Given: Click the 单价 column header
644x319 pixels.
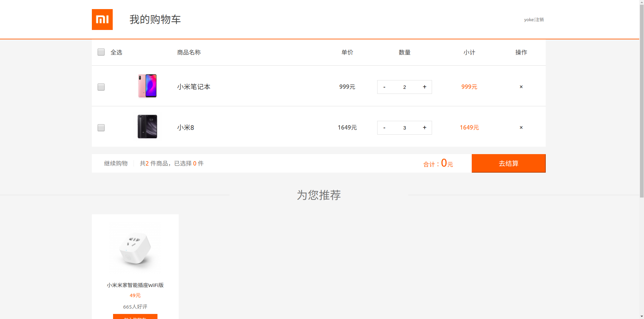Looking at the screenshot, I should coord(347,52).
